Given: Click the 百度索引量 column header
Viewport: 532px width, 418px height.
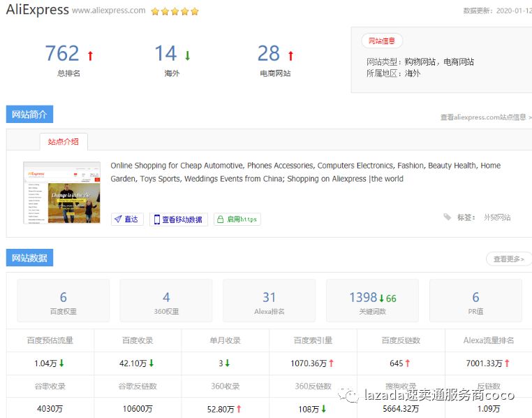Looking at the screenshot, I should (x=313, y=340).
